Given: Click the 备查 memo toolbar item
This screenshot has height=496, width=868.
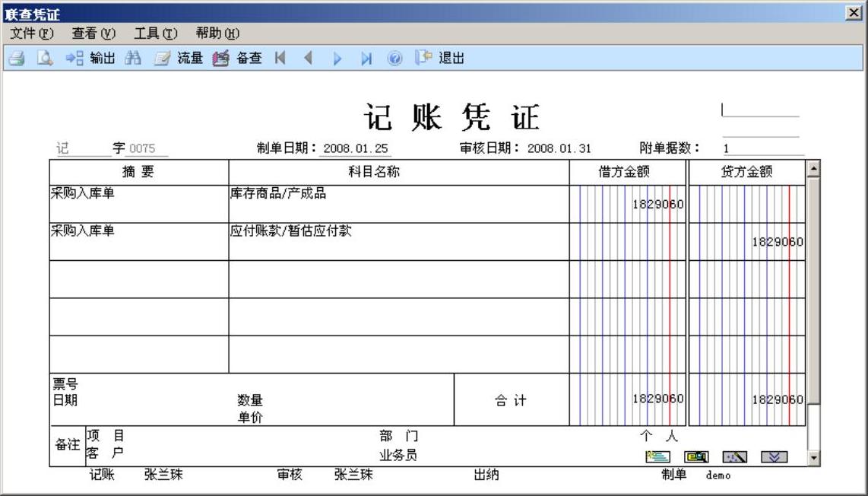Looking at the screenshot, I should [237, 58].
